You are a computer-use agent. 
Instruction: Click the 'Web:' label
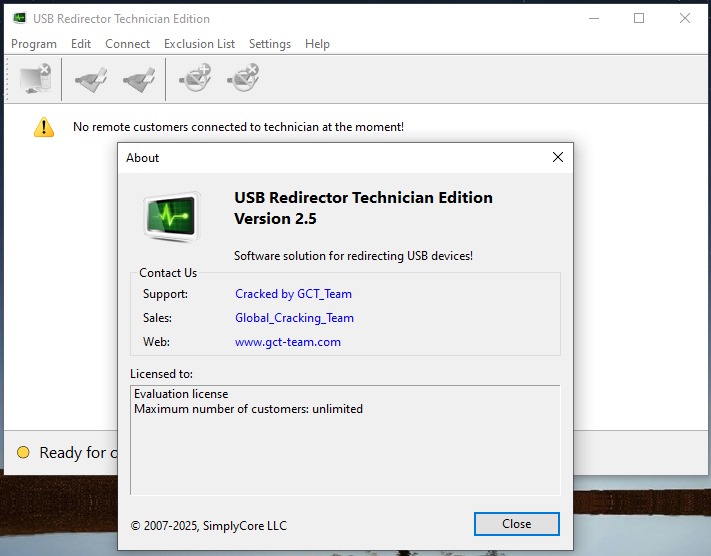(156, 342)
